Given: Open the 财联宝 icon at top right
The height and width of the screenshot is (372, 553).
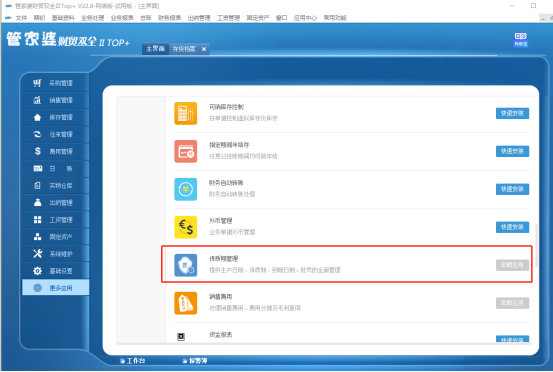Looking at the screenshot, I should [x=521, y=39].
